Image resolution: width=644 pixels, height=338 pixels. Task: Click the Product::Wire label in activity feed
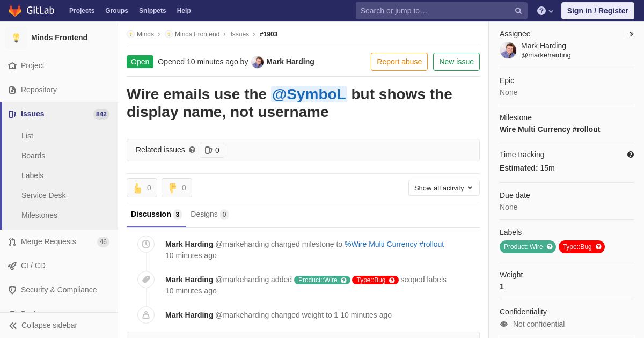click(322, 280)
